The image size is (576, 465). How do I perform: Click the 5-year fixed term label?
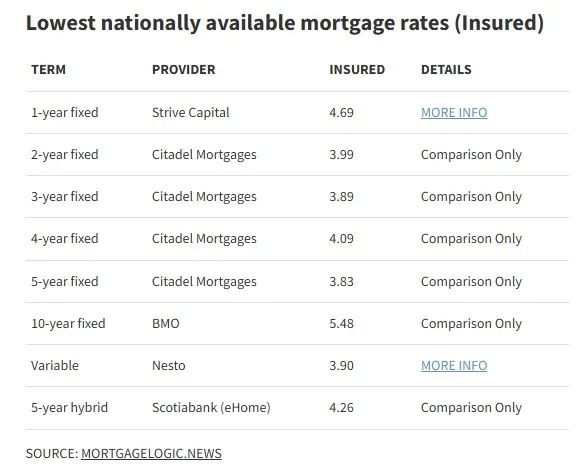65,282
